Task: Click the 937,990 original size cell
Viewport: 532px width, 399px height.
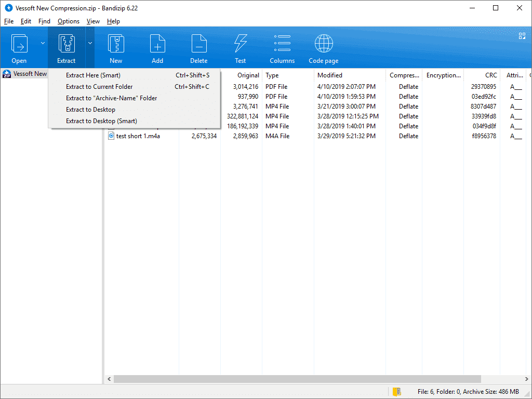Action: click(248, 97)
